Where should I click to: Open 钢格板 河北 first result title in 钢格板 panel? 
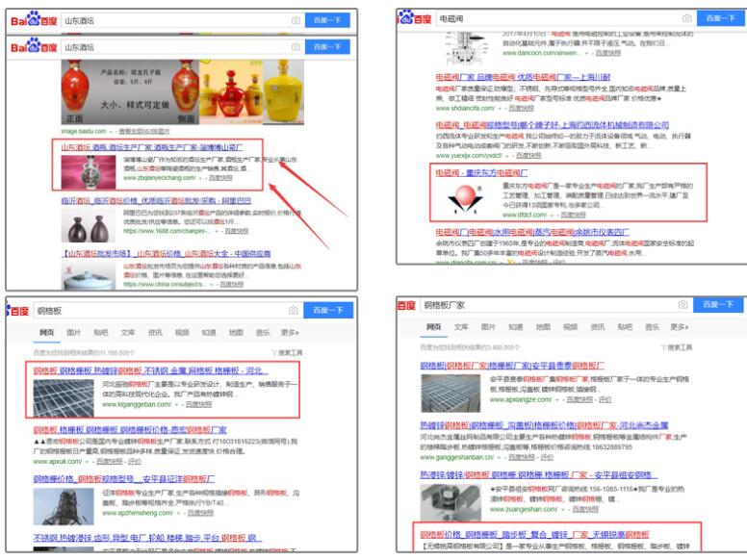pos(150,370)
